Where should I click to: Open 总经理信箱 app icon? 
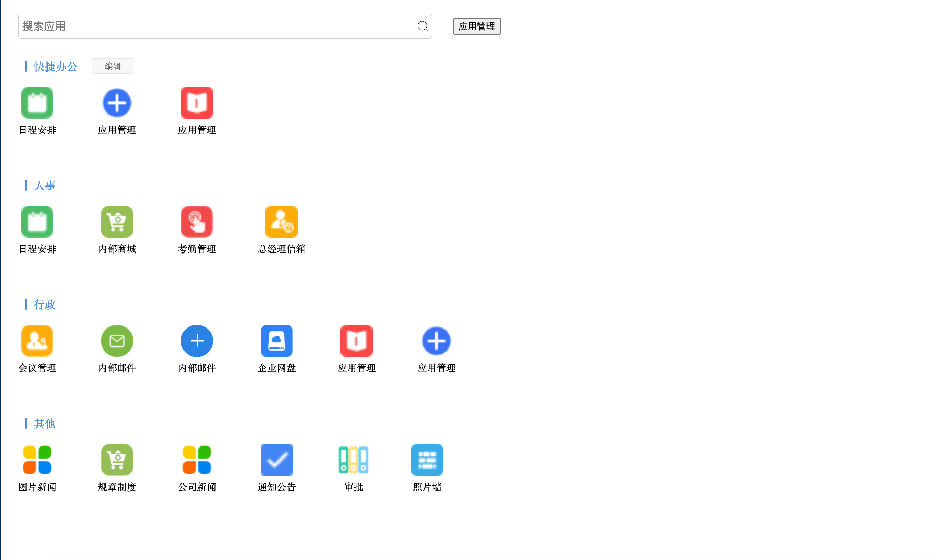click(281, 222)
